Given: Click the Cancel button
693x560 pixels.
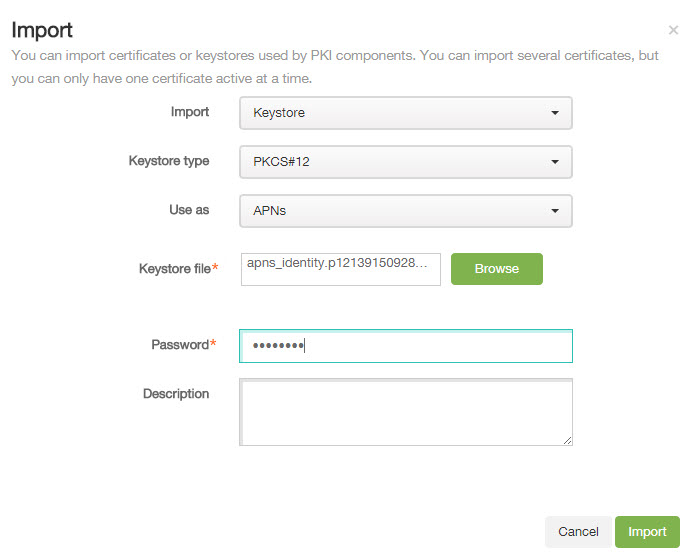Looking at the screenshot, I should point(578,532).
